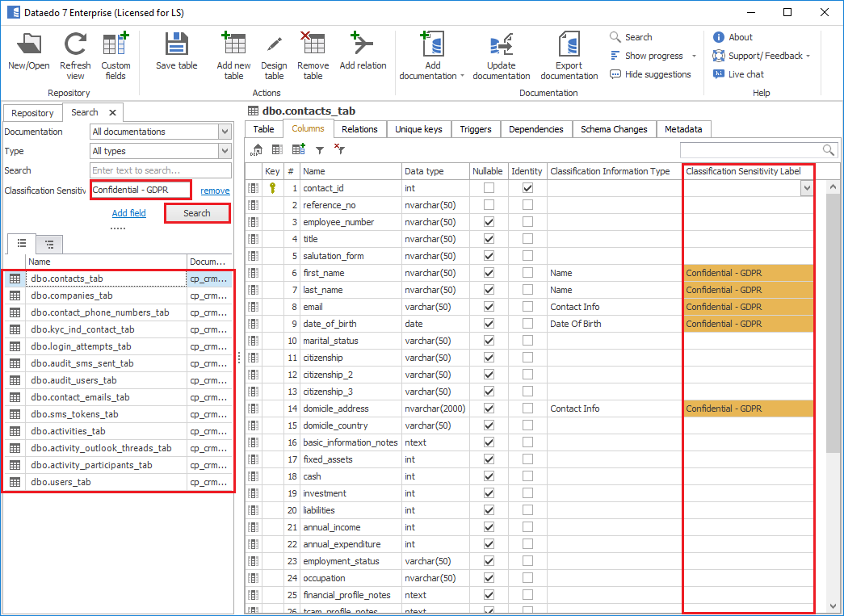This screenshot has width=844, height=616.
Task: Click the Refresh view icon
Action: click(75, 45)
